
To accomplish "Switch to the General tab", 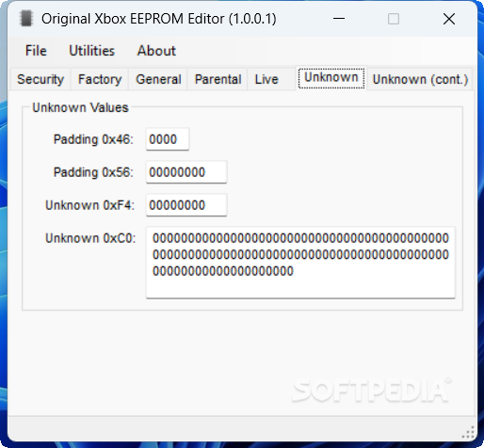I will click(158, 79).
